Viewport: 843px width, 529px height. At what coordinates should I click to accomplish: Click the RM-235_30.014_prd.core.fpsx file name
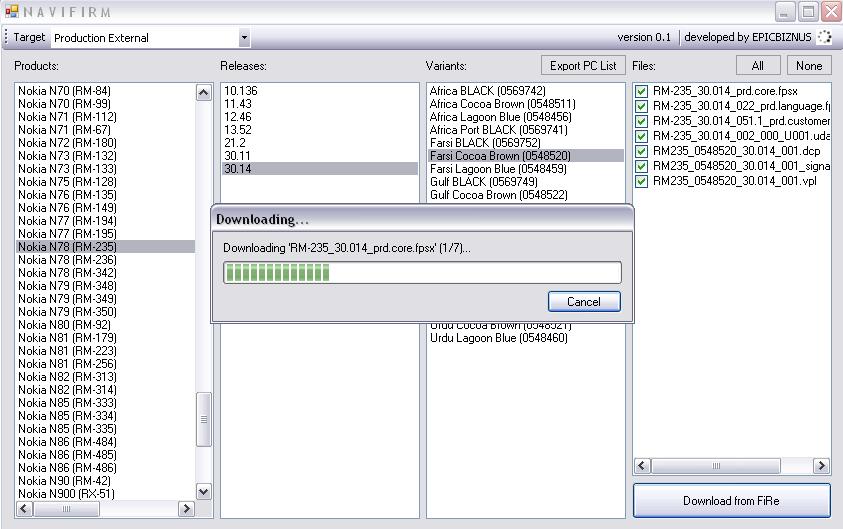[x=725, y=91]
